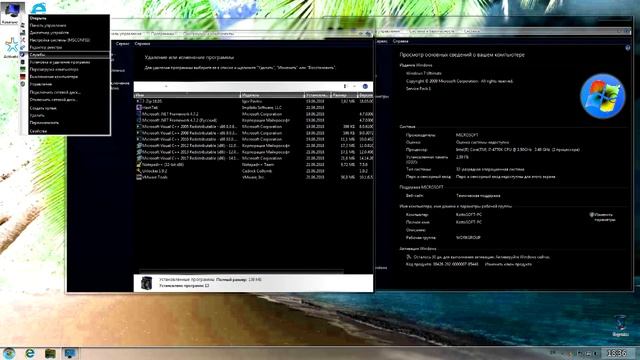The width and height of the screenshot is (640, 360).
Task: Click the Notepad++ program icon
Action: point(139,164)
